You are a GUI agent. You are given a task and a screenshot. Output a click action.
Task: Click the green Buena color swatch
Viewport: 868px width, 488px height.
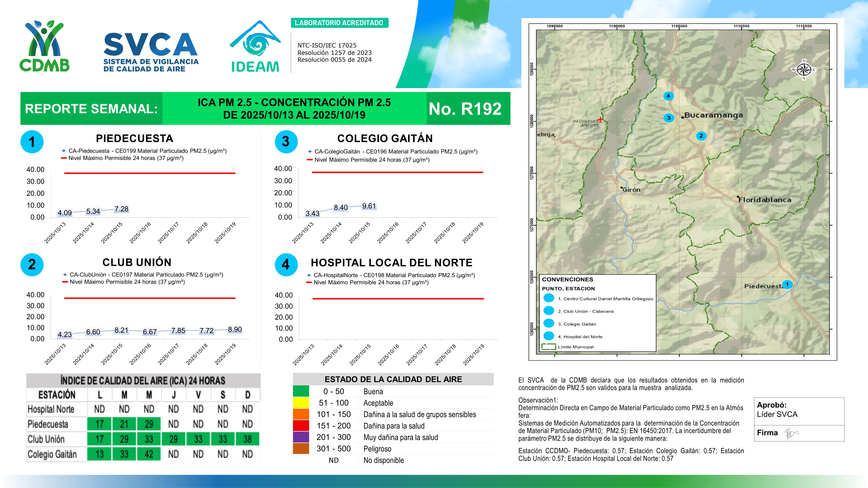point(301,391)
